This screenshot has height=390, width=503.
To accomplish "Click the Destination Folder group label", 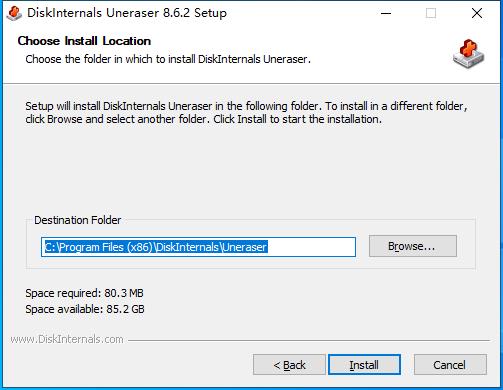I will pyautogui.click(x=78, y=220).
